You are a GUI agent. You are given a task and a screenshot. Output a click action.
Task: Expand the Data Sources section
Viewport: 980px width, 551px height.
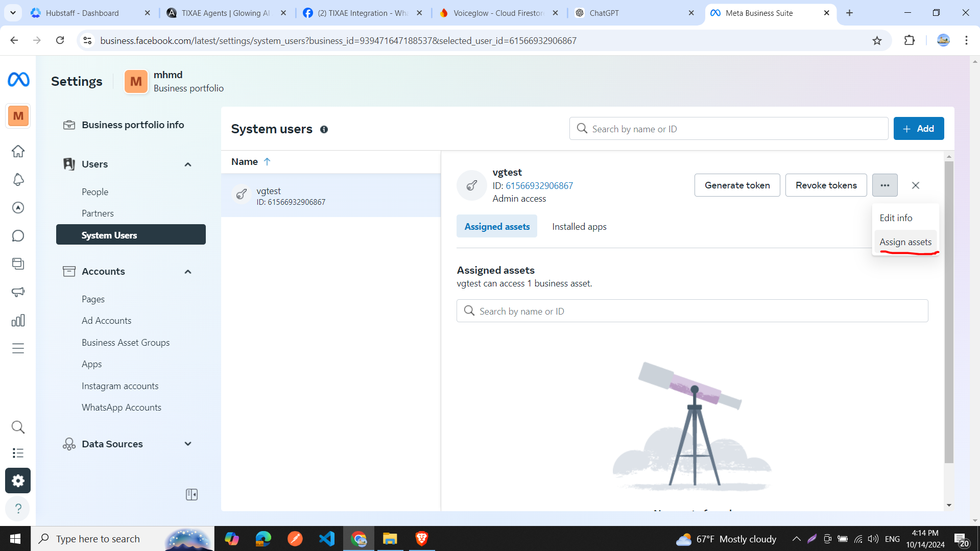[x=188, y=444]
